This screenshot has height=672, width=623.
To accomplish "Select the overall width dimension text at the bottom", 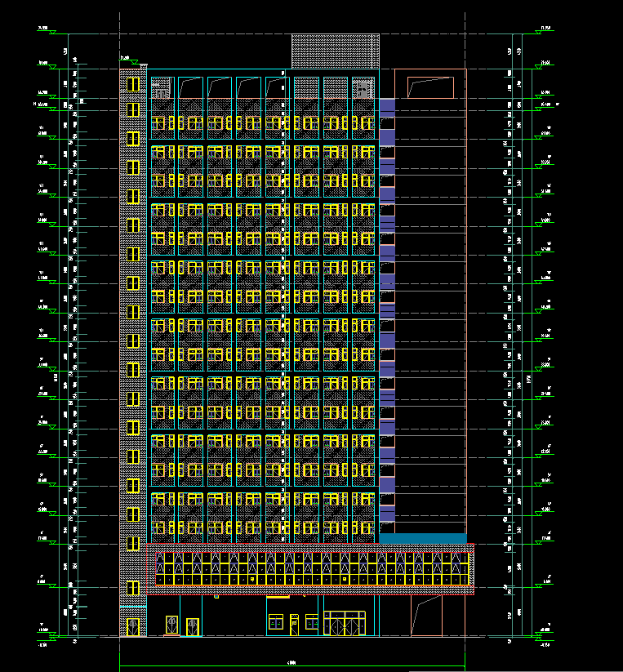I will tap(291, 661).
